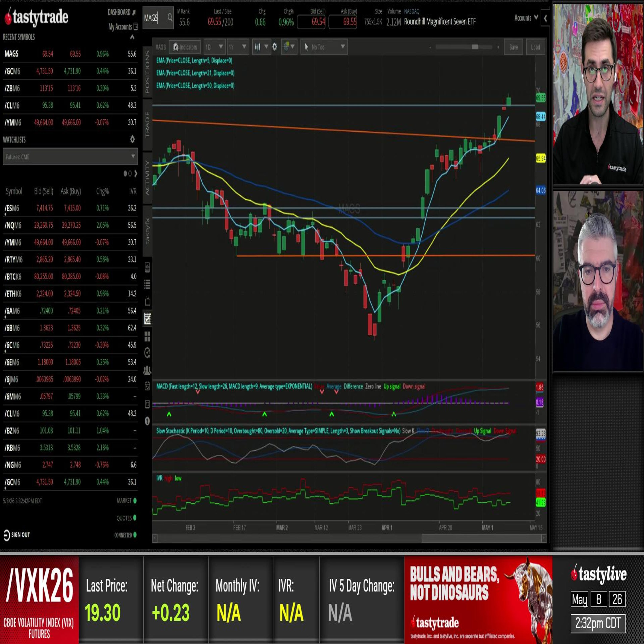Viewport: 644px width, 644px height.
Task: Click the Sign Out icon
Action: [x=7, y=535]
